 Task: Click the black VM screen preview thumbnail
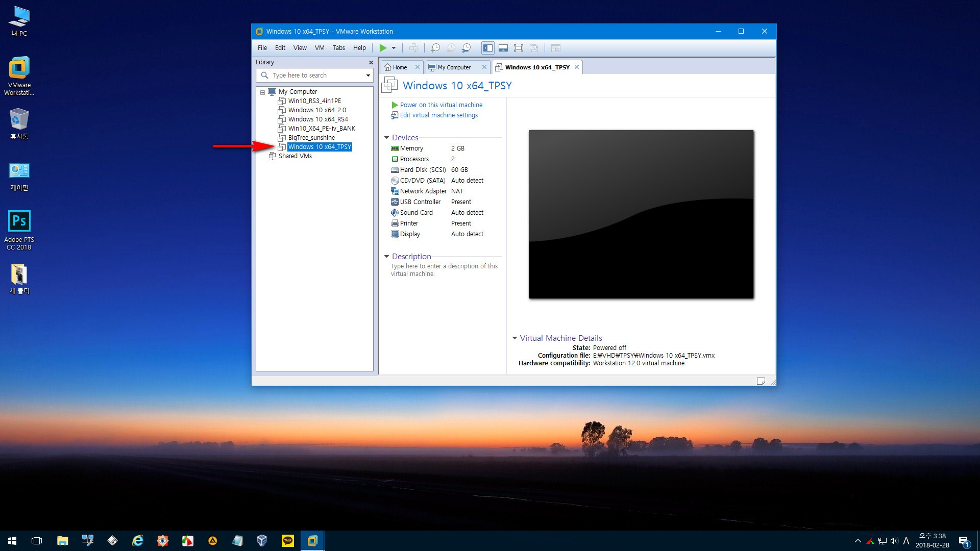tap(641, 214)
